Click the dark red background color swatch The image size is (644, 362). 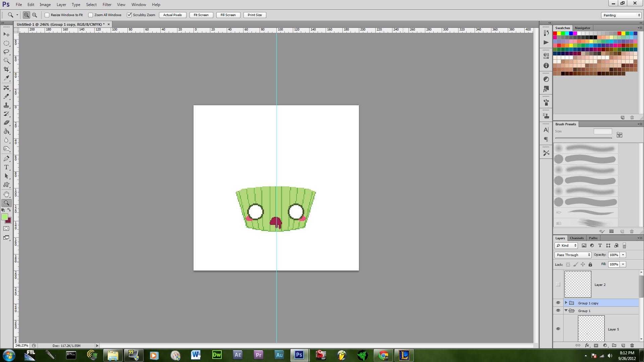(9, 221)
